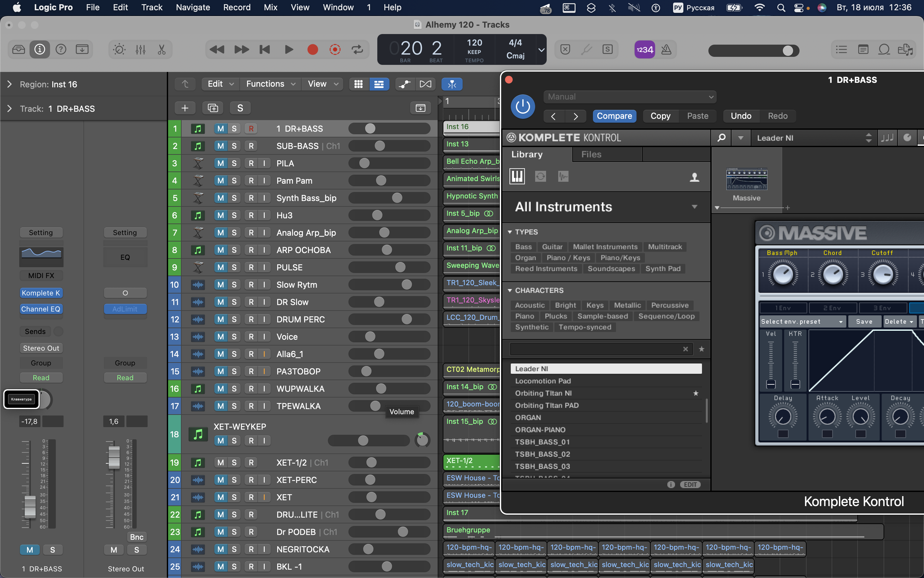Screen dimensions: 924x578
Task: Open the Select env. preset dropdown
Action: pyautogui.click(x=803, y=321)
